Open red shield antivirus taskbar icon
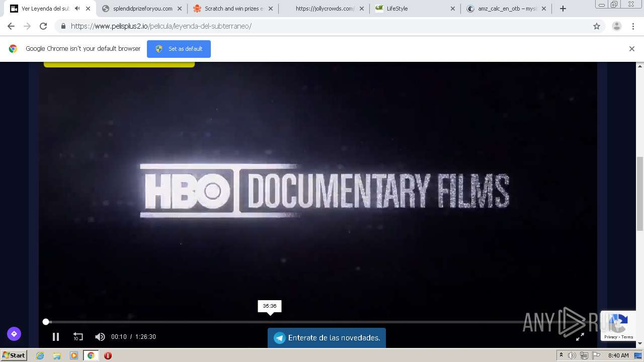 [x=108, y=355]
